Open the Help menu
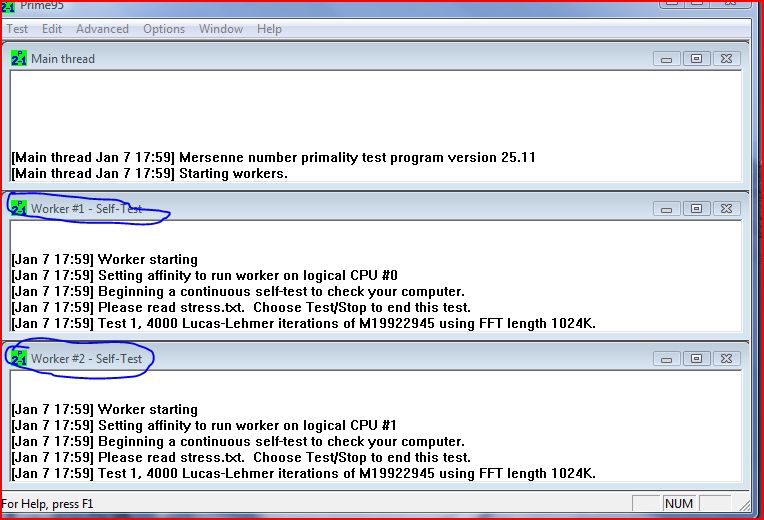This screenshot has width=764, height=520. pyautogui.click(x=269, y=29)
